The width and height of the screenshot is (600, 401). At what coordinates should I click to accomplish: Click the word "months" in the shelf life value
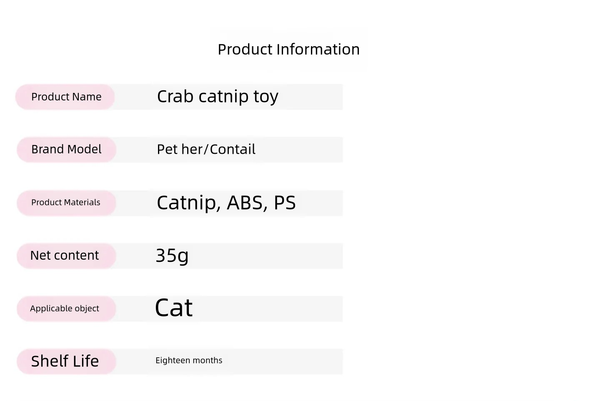[x=208, y=360]
